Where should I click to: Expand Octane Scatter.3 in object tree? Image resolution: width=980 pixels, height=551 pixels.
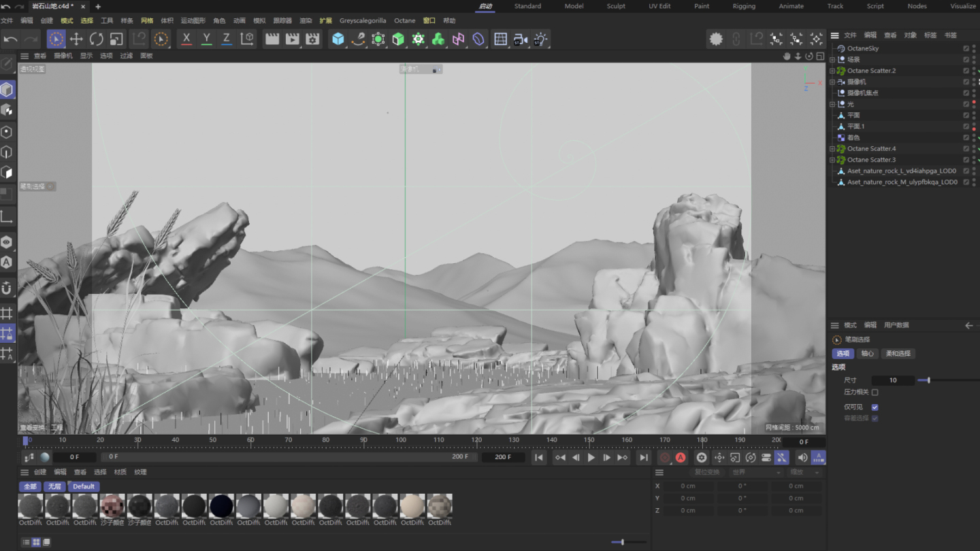tap(832, 160)
